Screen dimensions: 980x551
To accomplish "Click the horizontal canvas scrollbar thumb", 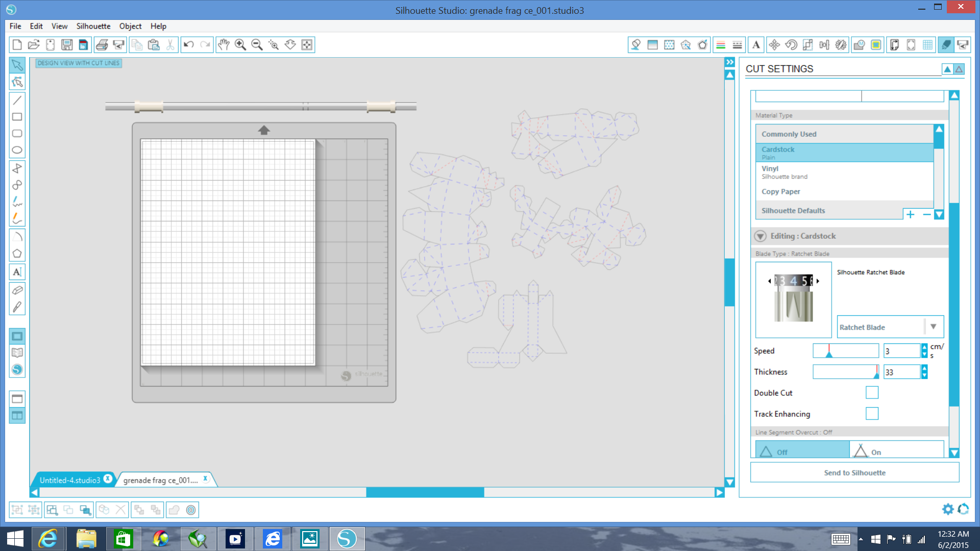I will point(425,492).
